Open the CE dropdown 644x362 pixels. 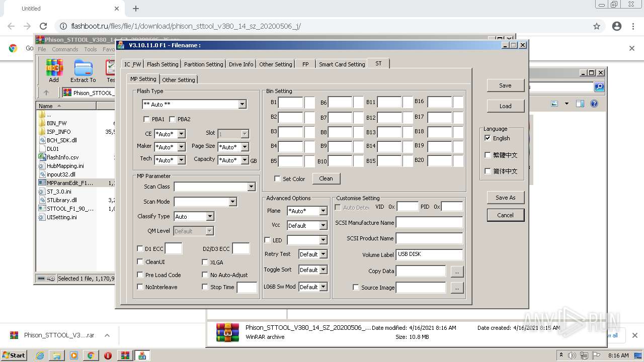tap(181, 134)
